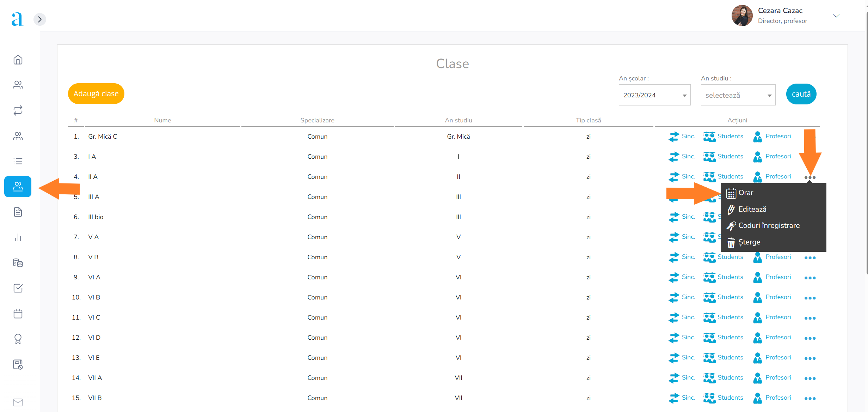868x412 pixels.
Task: Open the award badge sidebar icon
Action: click(18, 339)
